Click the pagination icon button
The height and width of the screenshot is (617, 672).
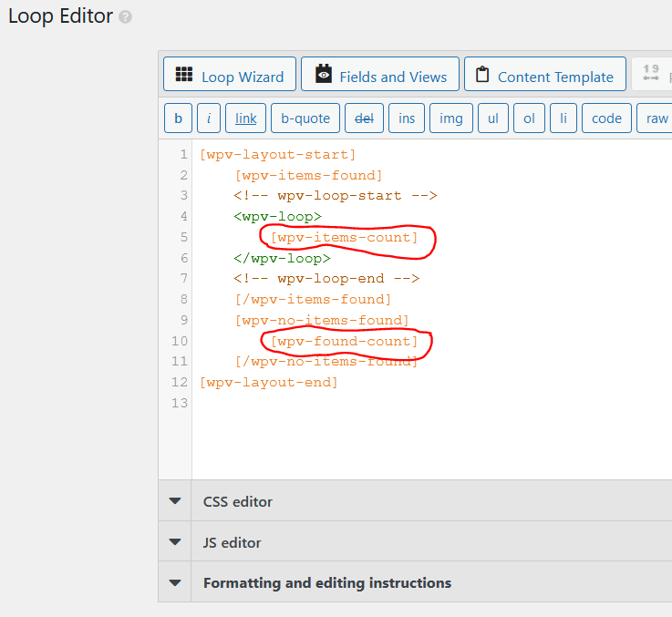[x=651, y=74]
